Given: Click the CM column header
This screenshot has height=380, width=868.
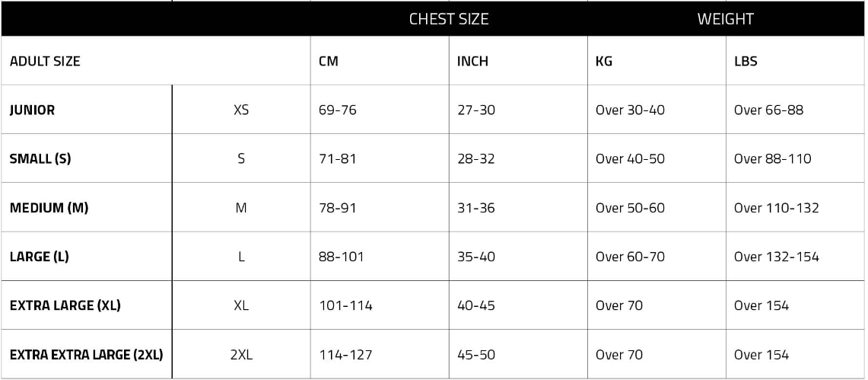Looking at the screenshot, I should click(x=329, y=61).
